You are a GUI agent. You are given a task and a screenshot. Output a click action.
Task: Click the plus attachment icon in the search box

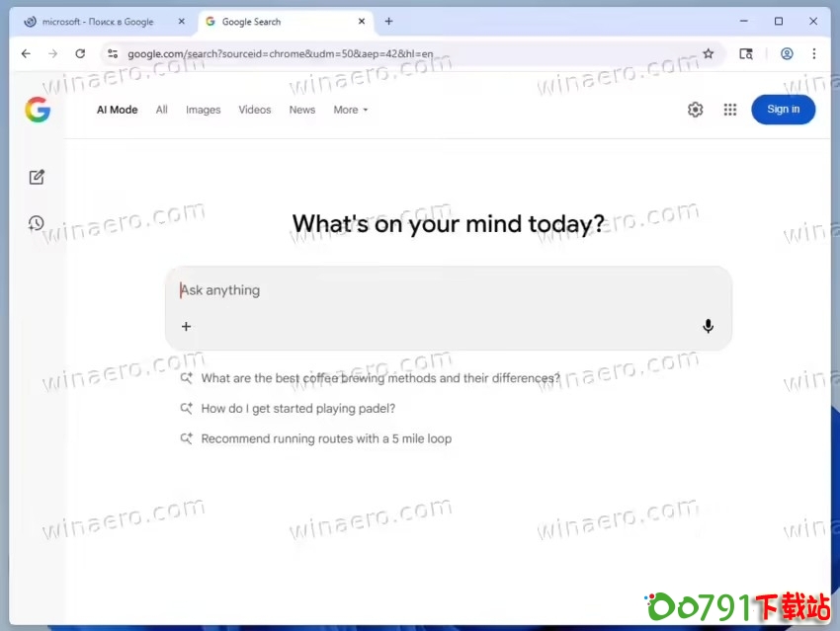point(186,326)
